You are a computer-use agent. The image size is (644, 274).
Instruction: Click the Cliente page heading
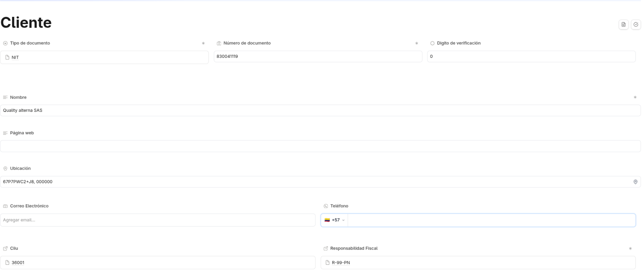click(x=26, y=22)
